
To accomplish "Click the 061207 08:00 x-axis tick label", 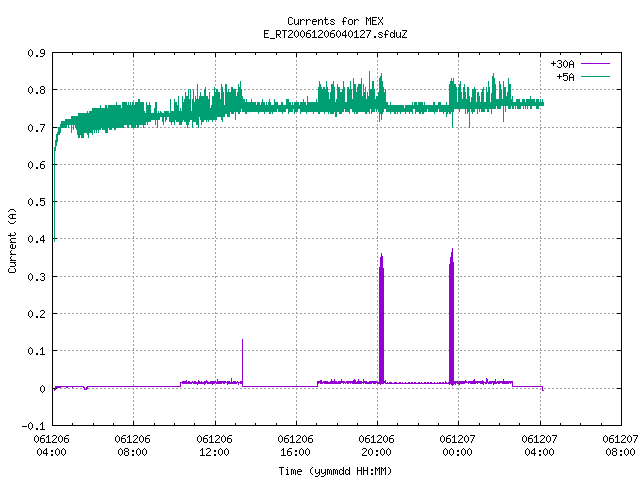I will pyautogui.click(x=620, y=446).
